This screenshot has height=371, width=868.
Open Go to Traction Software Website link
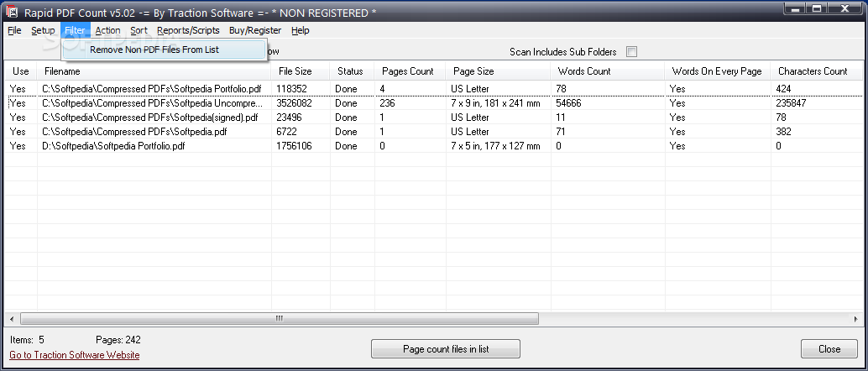coord(74,355)
